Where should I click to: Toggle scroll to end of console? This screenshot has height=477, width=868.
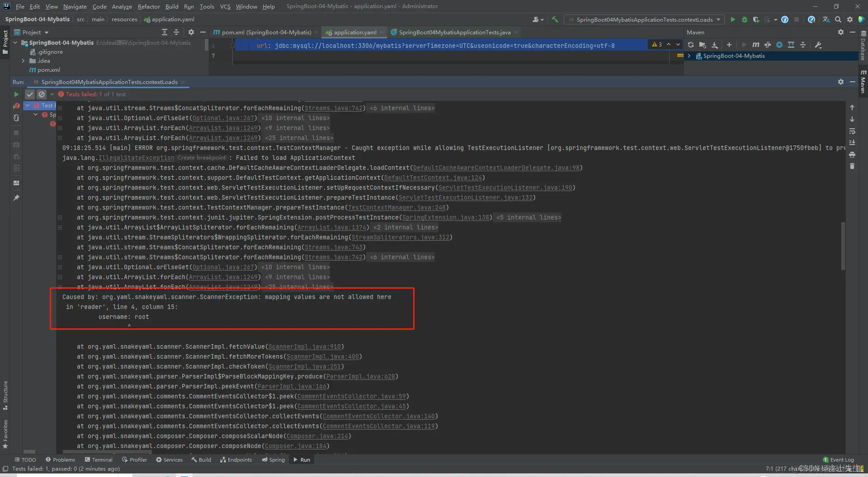[852, 143]
